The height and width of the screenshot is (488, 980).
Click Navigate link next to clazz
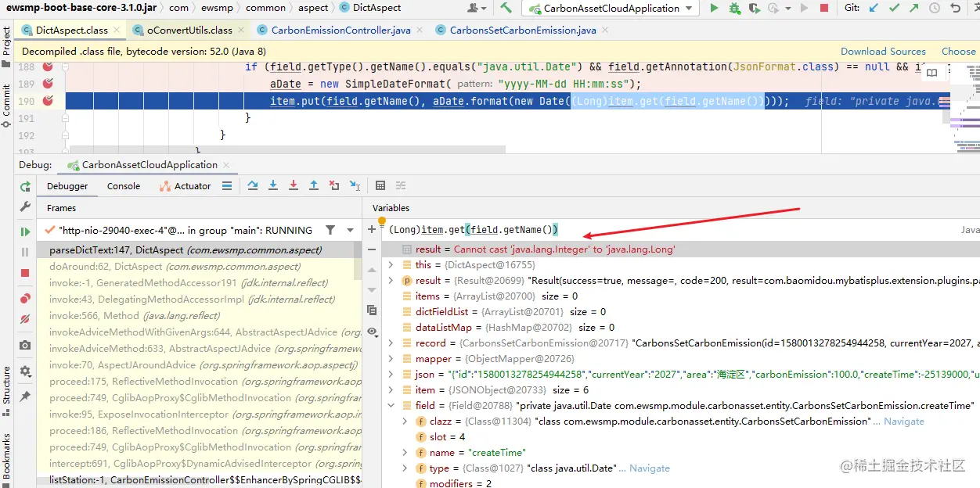pyautogui.click(x=903, y=422)
